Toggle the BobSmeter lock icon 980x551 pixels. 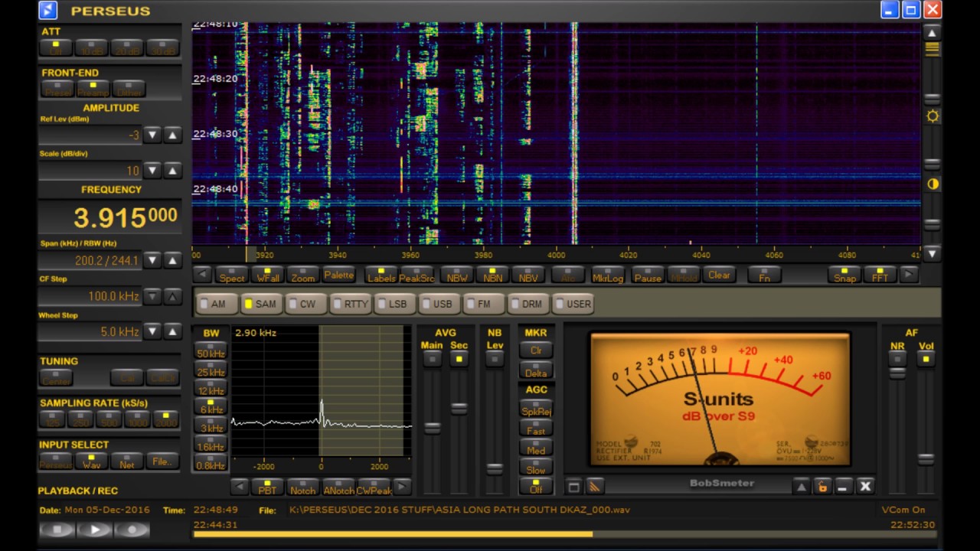point(822,487)
